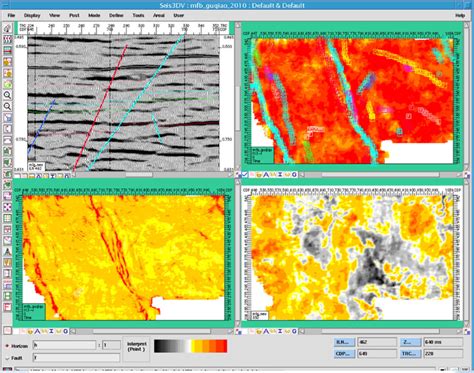The height and width of the screenshot is (373, 474).
Task: Open the User menu
Action: pyautogui.click(x=179, y=15)
